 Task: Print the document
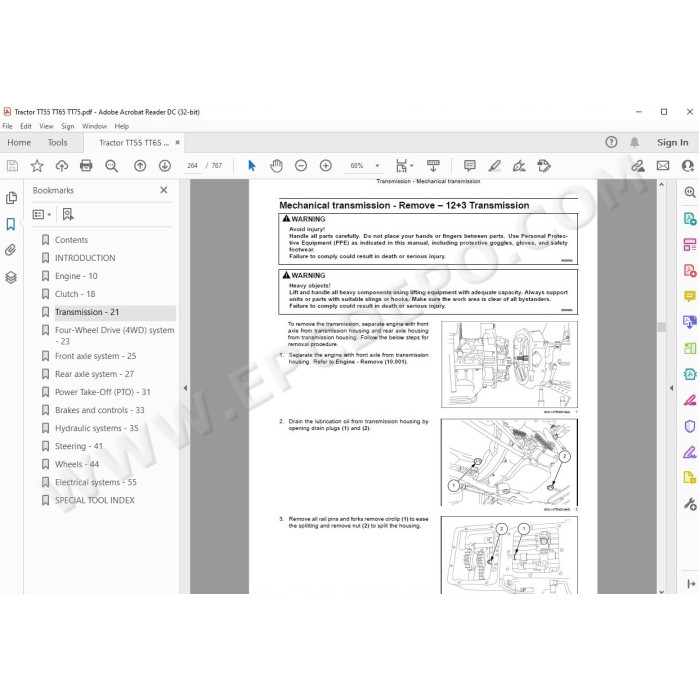point(86,166)
